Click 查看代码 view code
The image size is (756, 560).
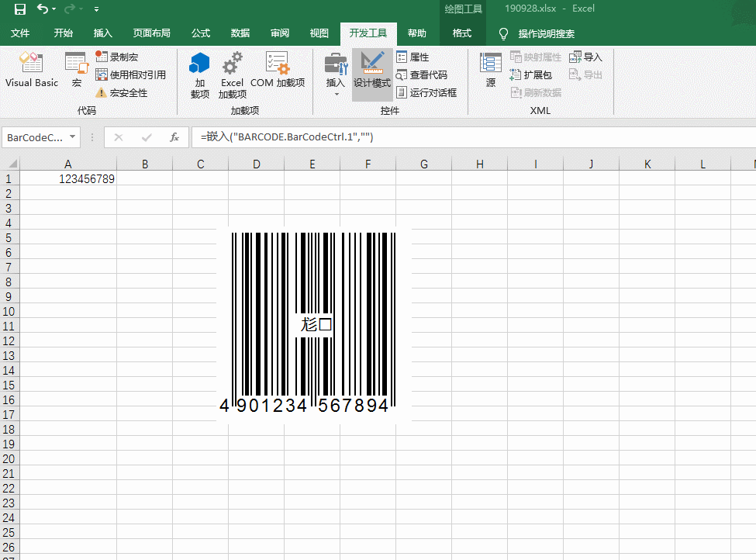(x=422, y=74)
